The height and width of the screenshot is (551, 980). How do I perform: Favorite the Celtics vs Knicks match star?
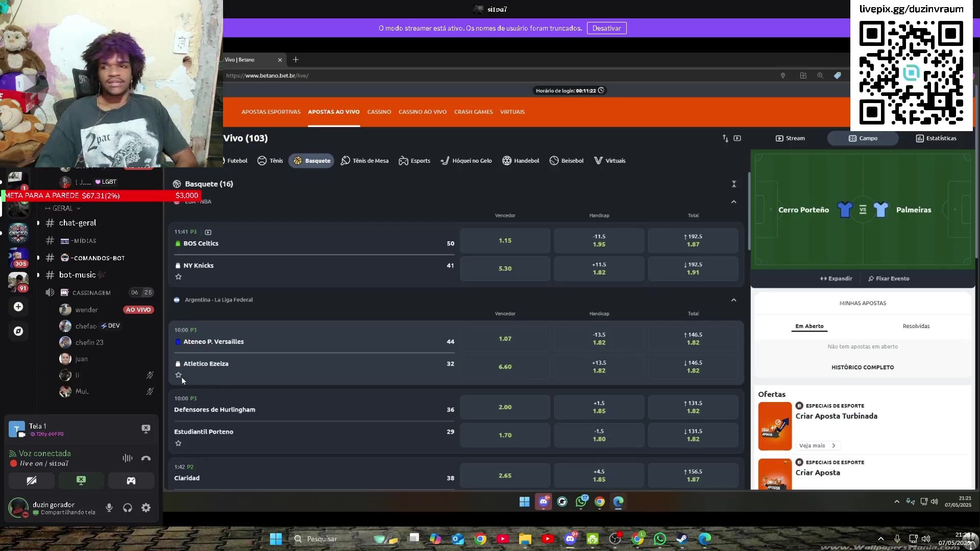[x=178, y=277]
